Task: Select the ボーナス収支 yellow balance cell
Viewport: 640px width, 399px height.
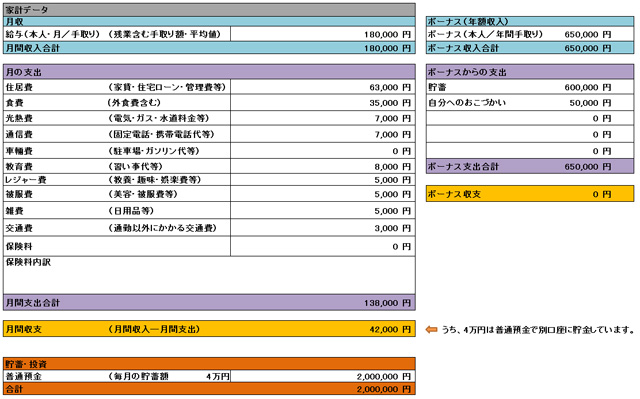Action: point(530,194)
